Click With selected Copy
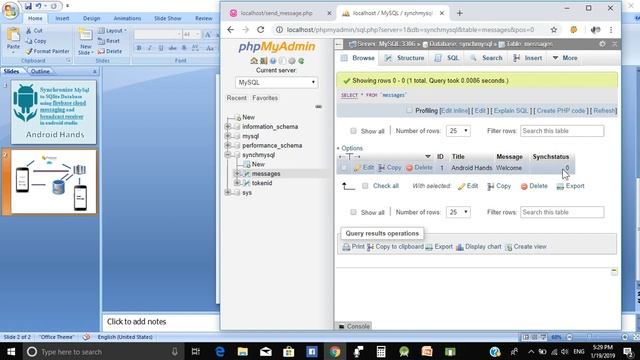This screenshot has width=640, height=360. (499, 186)
